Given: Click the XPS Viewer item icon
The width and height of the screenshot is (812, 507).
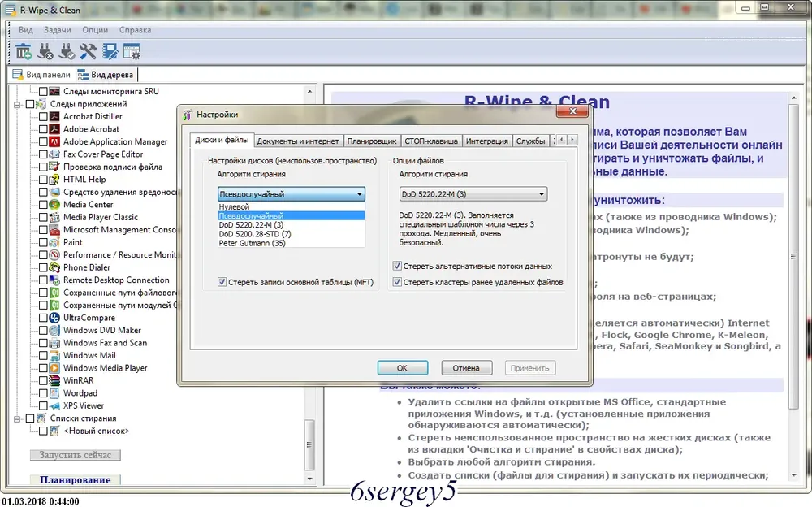Looking at the screenshot, I should point(54,406).
